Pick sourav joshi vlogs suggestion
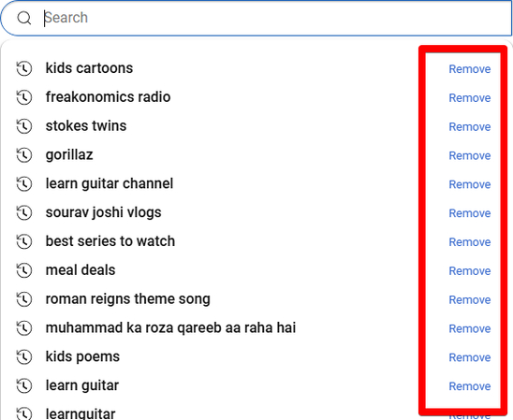 [103, 212]
